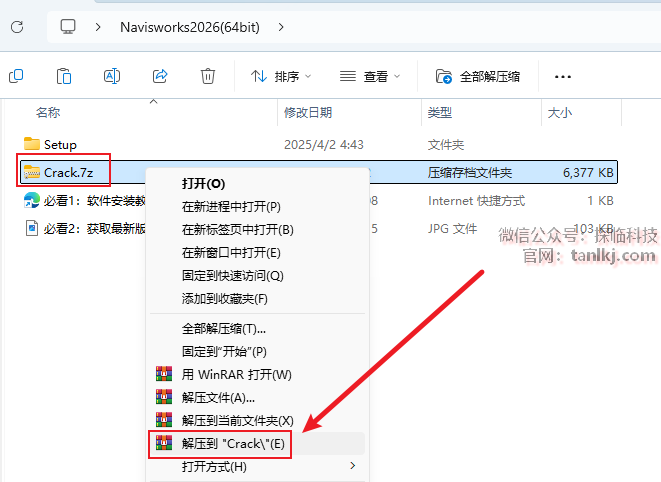Click the 2025/4/2 4:43 date cell
The image size is (661, 482).
coord(324,145)
